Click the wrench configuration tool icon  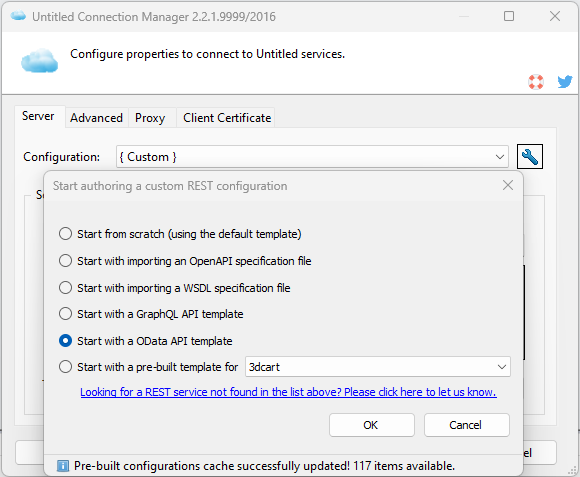click(x=530, y=156)
